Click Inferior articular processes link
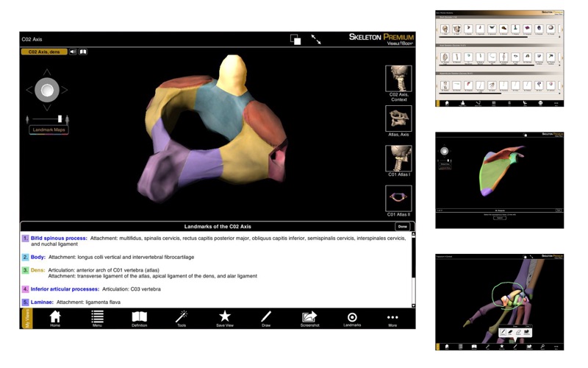Viewport: 588px width, 368px height. tap(65, 289)
